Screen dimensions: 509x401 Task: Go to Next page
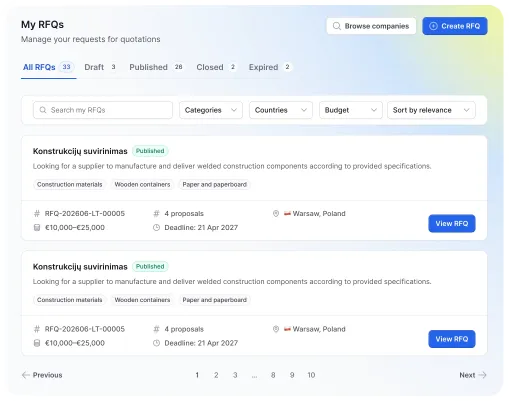click(x=473, y=375)
